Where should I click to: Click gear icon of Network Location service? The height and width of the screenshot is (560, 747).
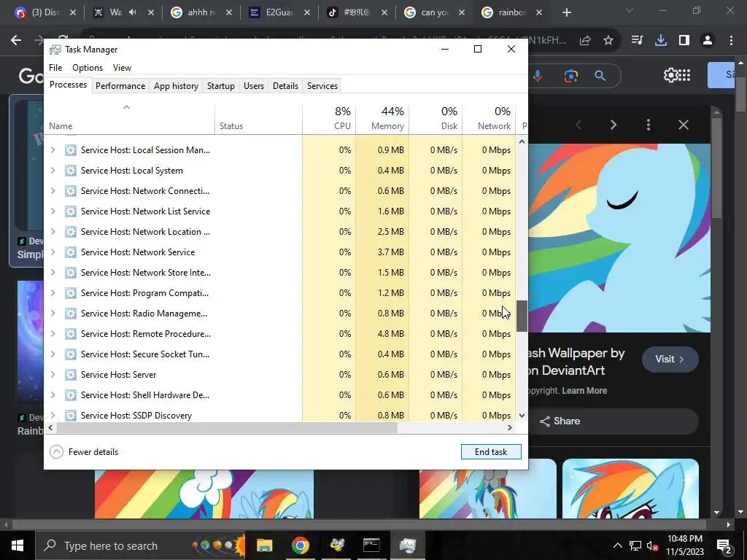(71, 232)
